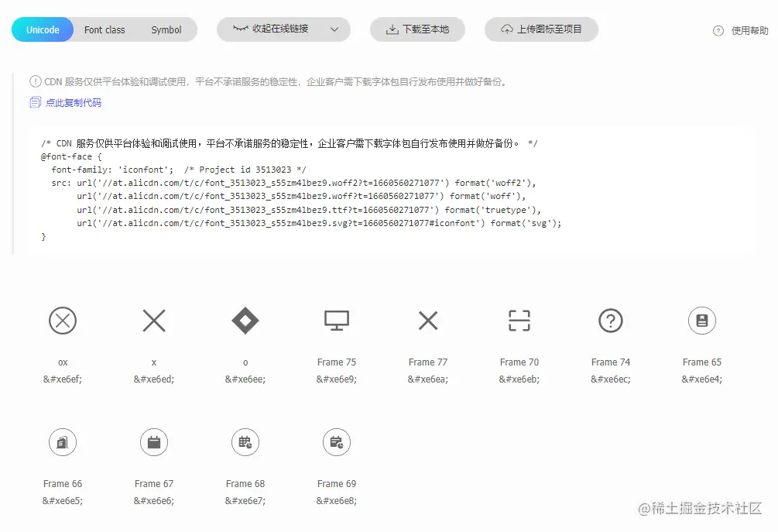Screen dimensions: 778x532
Task: Click 点此复制代码 copy code link
Action: coord(74,103)
